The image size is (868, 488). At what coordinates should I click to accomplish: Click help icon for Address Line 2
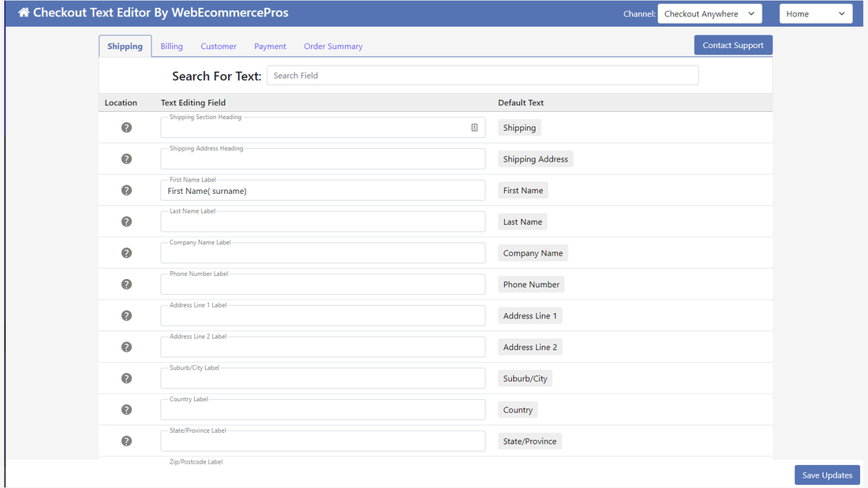(x=127, y=347)
